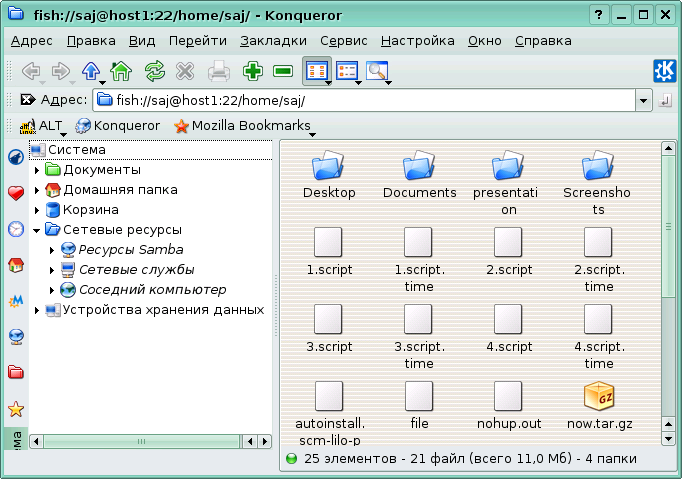Click the Print toolbar icon
Image resolution: width=682 pixels, height=479 pixels.
pyautogui.click(x=219, y=71)
